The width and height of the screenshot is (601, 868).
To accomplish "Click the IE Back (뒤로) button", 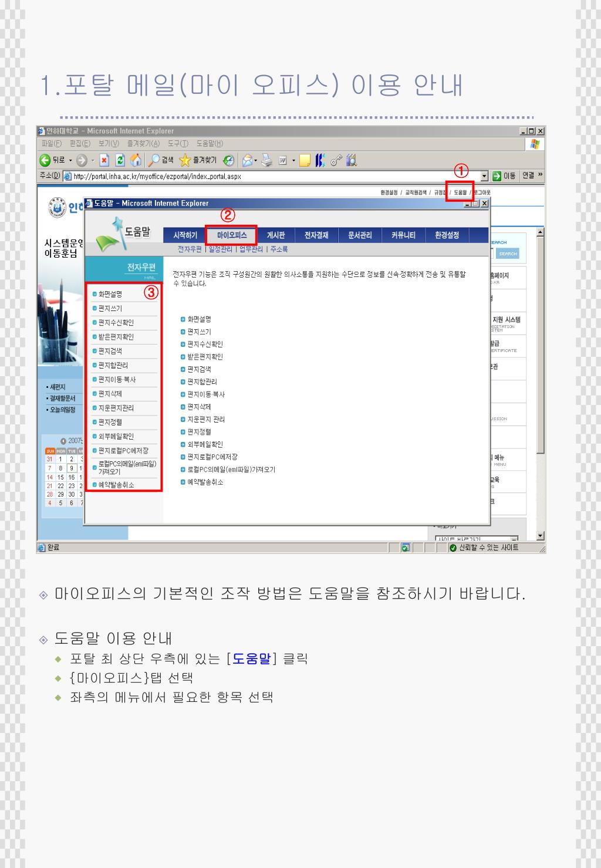I will pyautogui.click(x=52, y=160).
